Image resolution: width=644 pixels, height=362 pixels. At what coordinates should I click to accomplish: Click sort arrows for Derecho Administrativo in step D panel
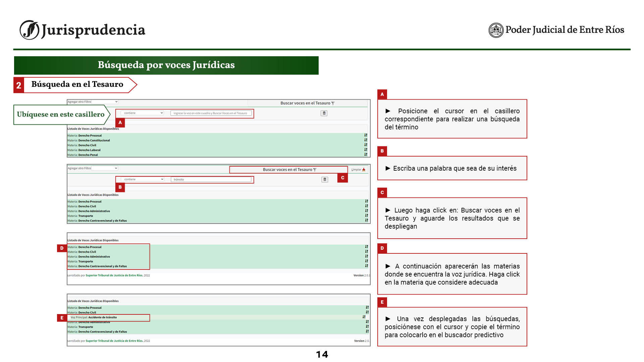pyautogui.click(x=367, y=256)
